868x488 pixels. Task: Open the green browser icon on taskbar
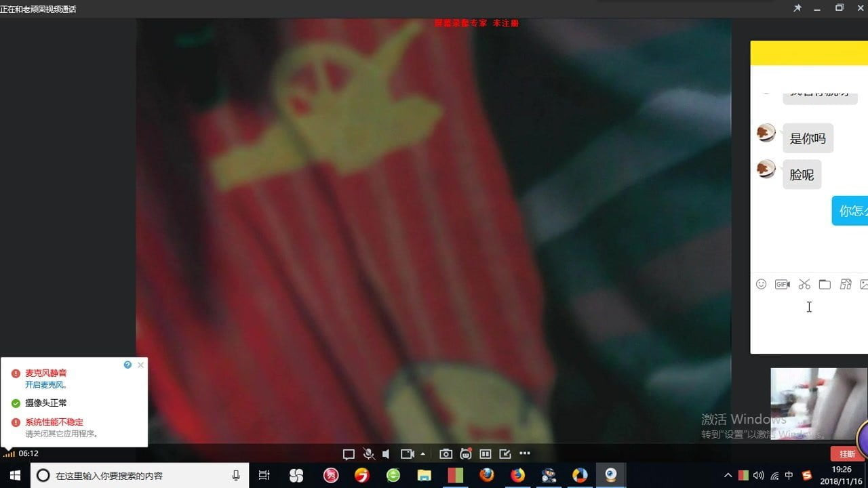coord(393,475)
